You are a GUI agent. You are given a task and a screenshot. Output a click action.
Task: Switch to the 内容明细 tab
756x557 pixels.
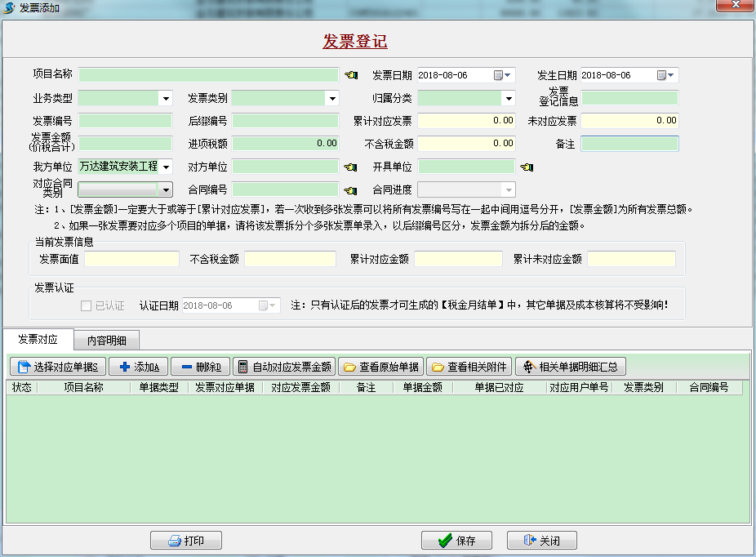(x=106, y=340)
